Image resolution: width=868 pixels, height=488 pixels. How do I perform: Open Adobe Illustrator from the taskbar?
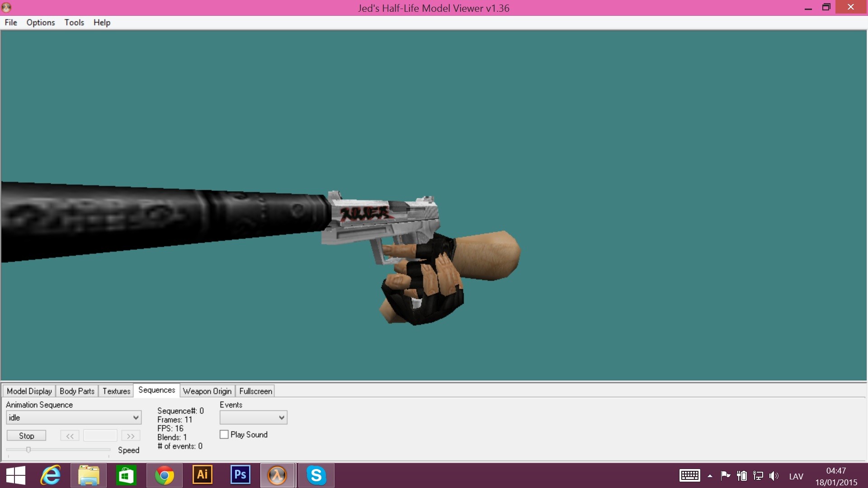point(202,475)
